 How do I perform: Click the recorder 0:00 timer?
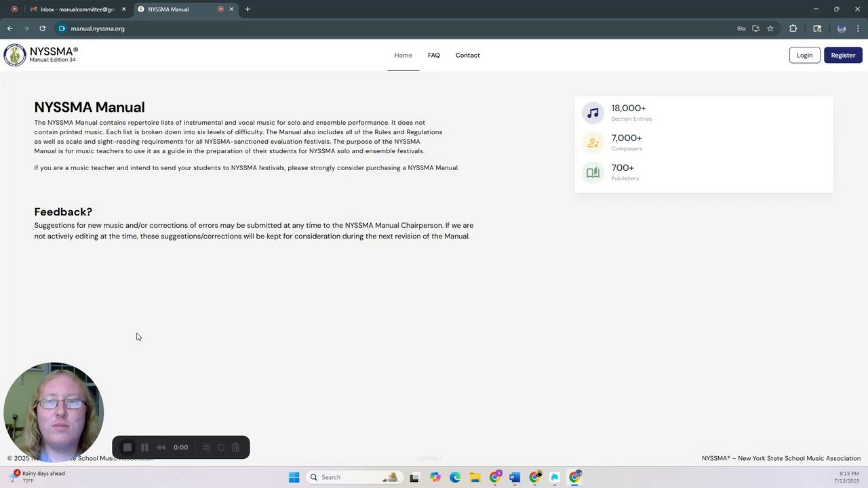tap(180, 447)
